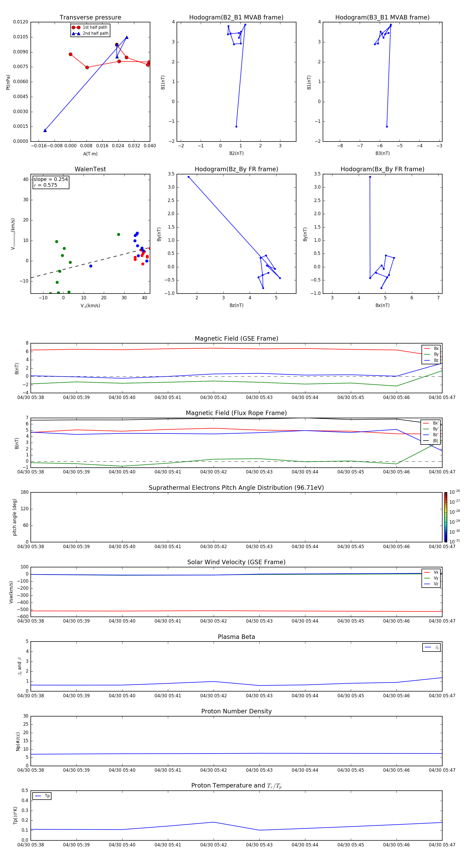Screen dimensions: 473x868
Task: Click the 'Magnetic Field (Flux Rope Frame)' title
Action: [x=236, y=413]
